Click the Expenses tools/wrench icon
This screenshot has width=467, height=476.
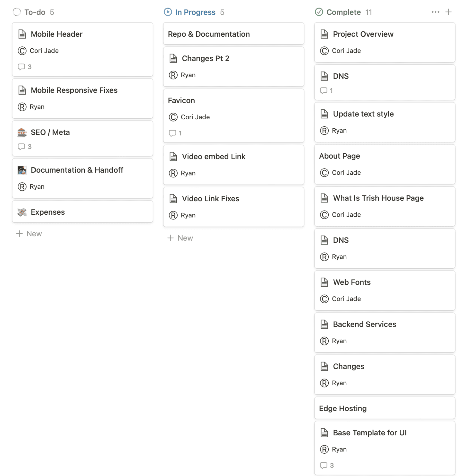pyautogui.click(x=22, y=212)
